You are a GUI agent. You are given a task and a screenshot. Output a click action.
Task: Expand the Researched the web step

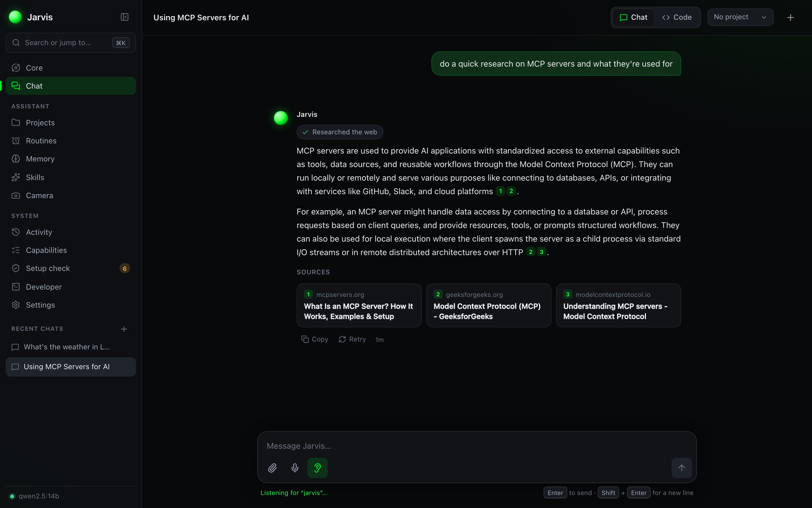point(339,132)
